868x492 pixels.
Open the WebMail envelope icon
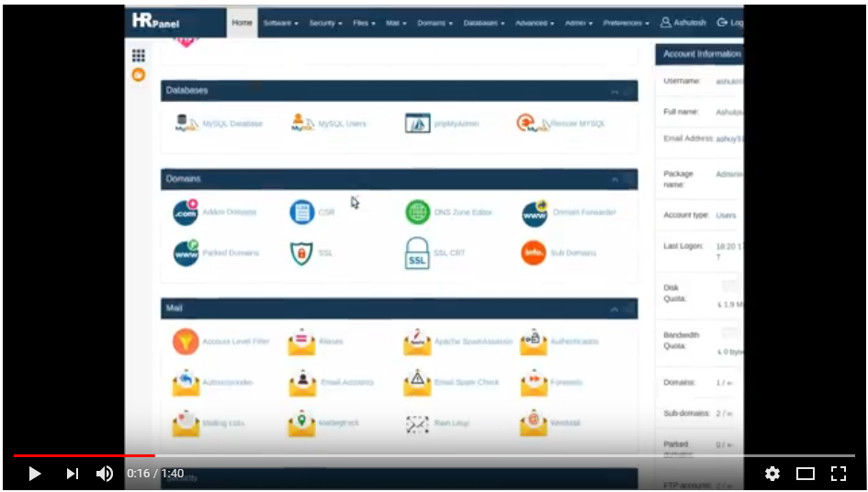(x=534, y=423)
